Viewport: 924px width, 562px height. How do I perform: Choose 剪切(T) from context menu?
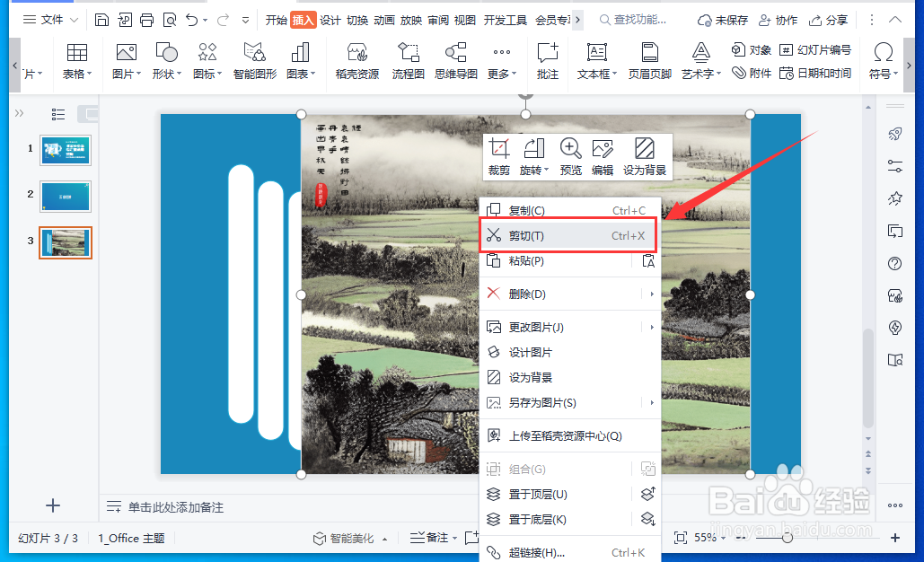pyautogui.click(x=570, y=235)
